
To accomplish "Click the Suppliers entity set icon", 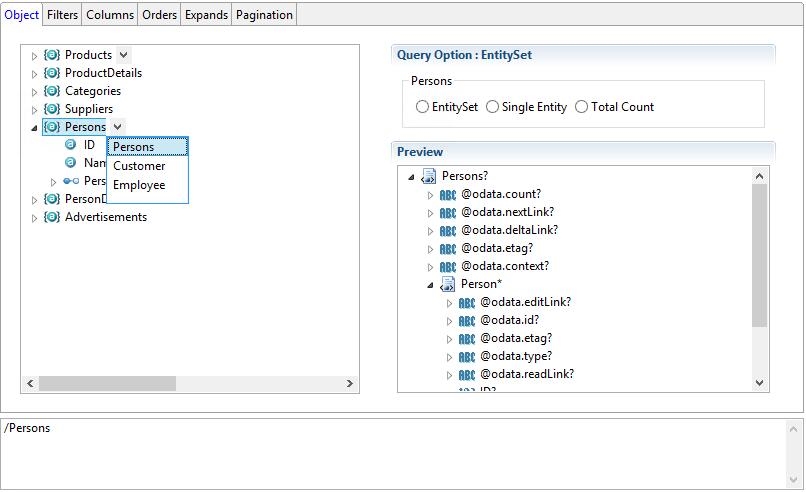I will (x=52, y=109).
